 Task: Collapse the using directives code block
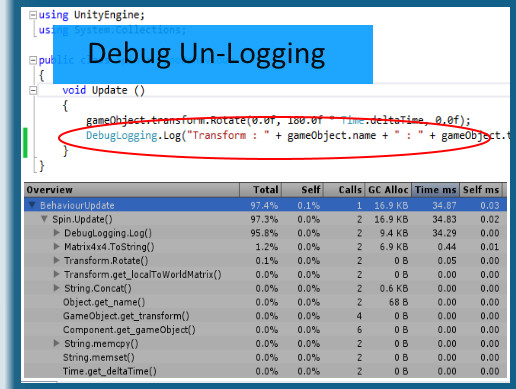coord(33,15)
